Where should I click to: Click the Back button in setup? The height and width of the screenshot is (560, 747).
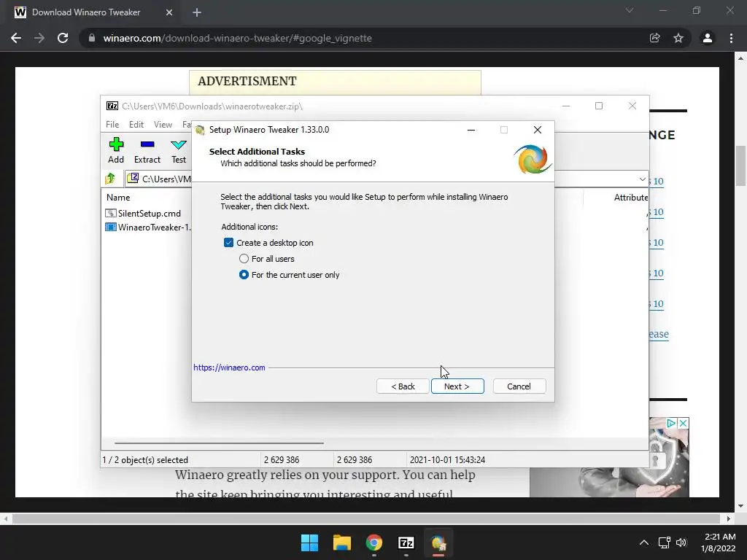point(403,386)
